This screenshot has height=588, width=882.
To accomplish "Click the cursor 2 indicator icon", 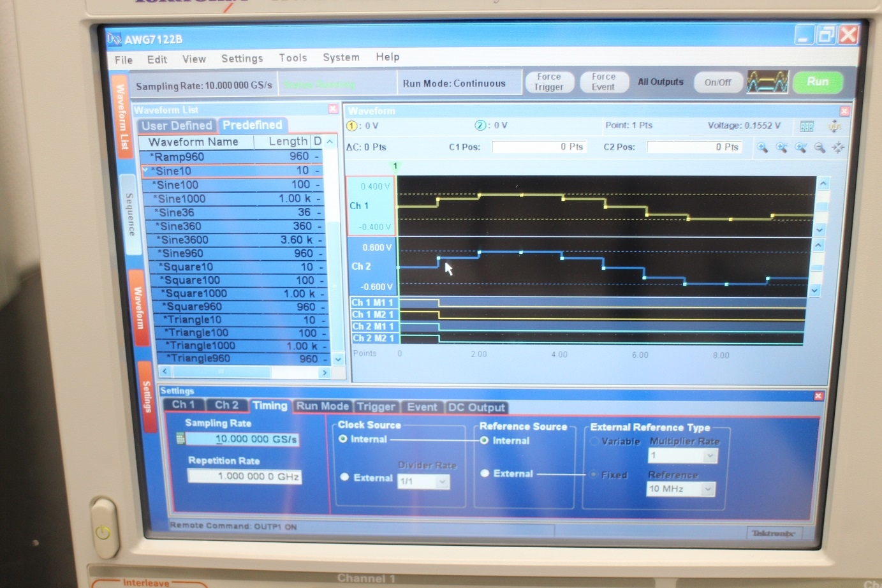I will [480, 125].
